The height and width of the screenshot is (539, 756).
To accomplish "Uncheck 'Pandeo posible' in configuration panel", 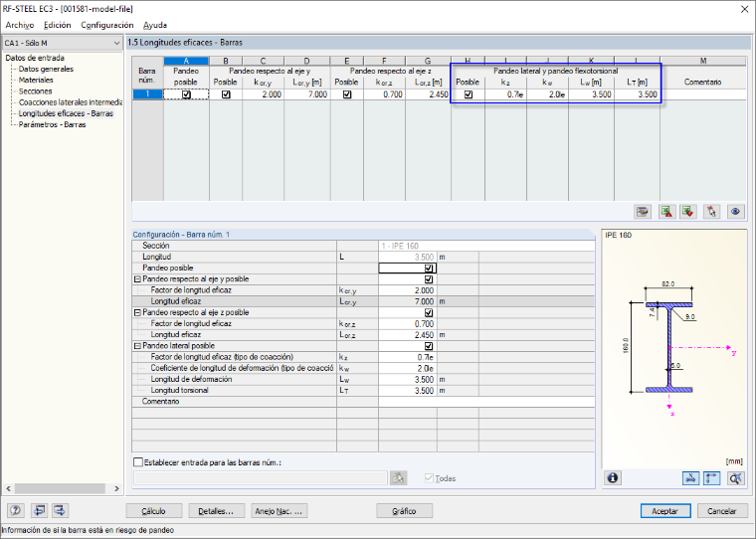I will 429,269.
